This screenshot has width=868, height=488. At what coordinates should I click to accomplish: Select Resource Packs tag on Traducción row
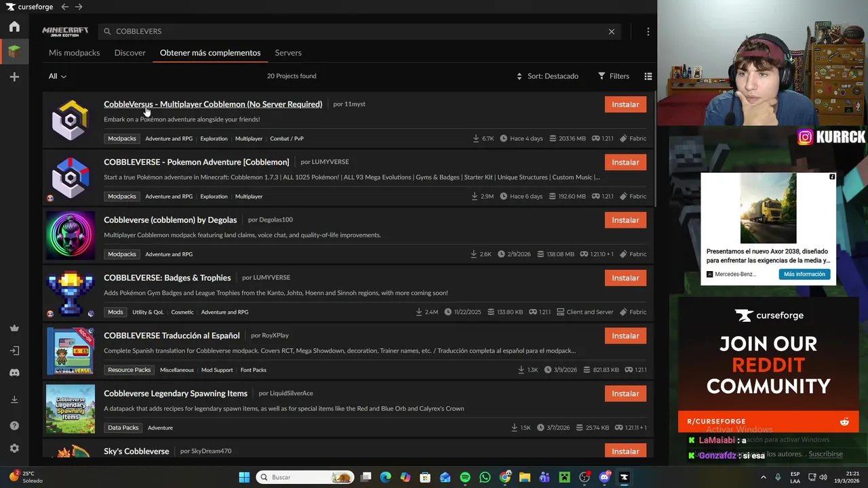129,370
